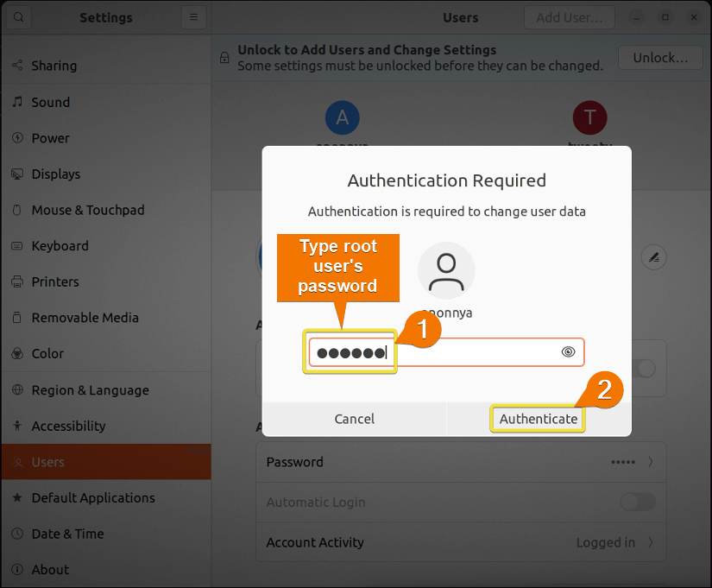Select the red T user avatar
Screen dimensions: 712x588
pos(589,117)
